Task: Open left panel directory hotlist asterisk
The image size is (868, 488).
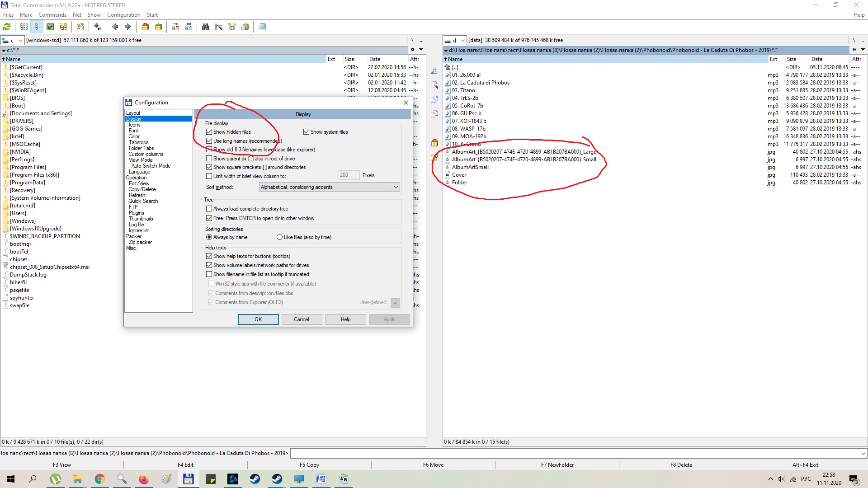Action: (412, 50)
